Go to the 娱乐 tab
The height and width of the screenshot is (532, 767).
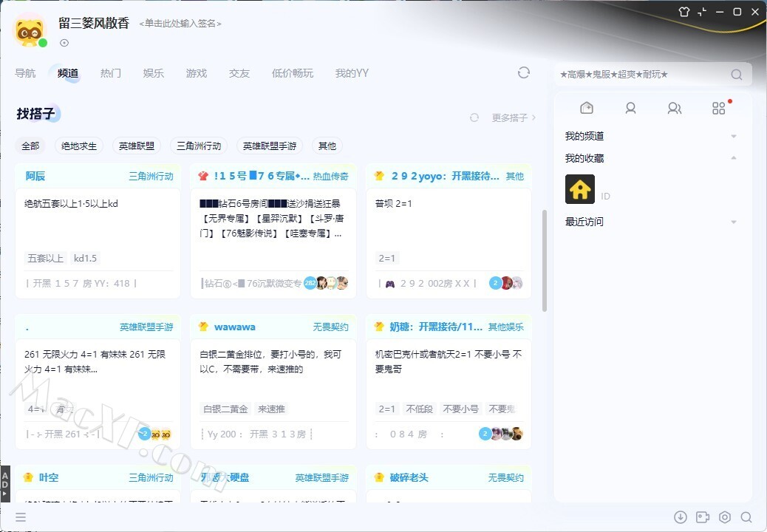[153, 73]
